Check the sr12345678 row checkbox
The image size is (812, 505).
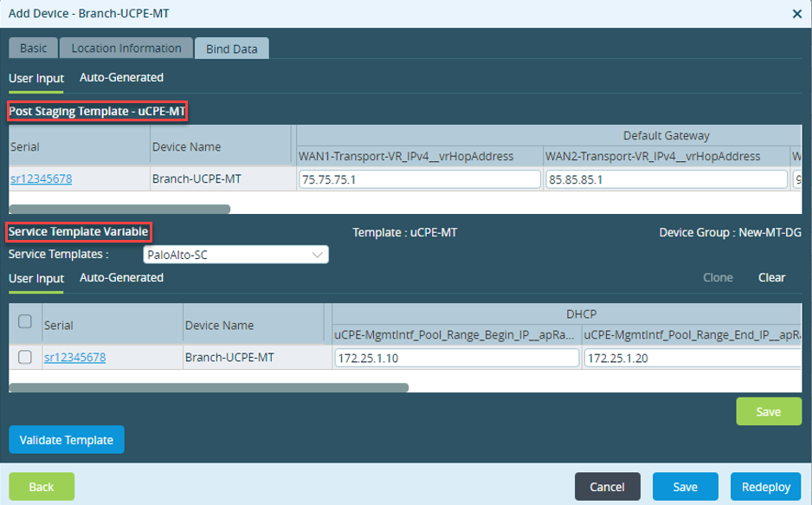coord(25,358)
